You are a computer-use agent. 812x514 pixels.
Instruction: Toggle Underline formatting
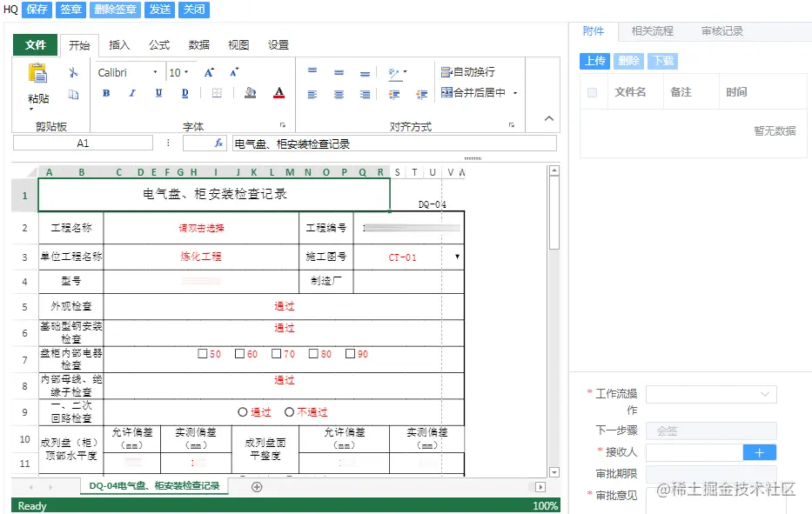pos(158,93)
